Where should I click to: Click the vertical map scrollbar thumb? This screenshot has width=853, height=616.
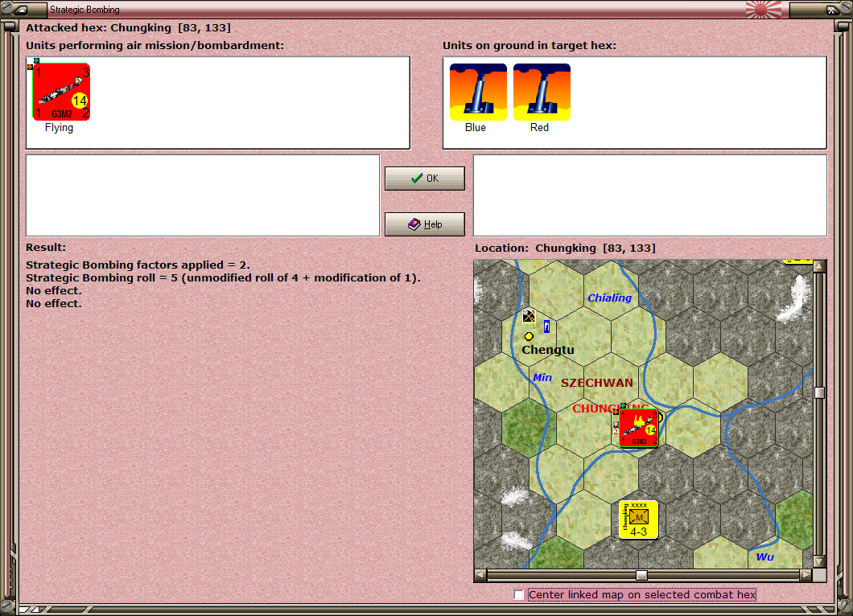click(x=819, y=392)
